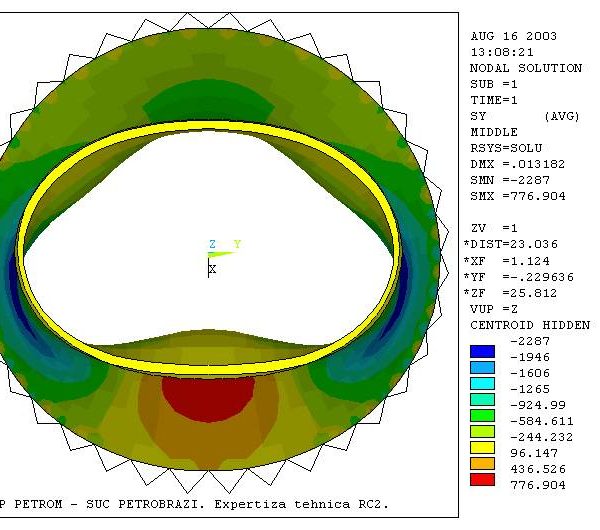Click the yellow legend color box
600x530 pixels.
pos(482,448)
